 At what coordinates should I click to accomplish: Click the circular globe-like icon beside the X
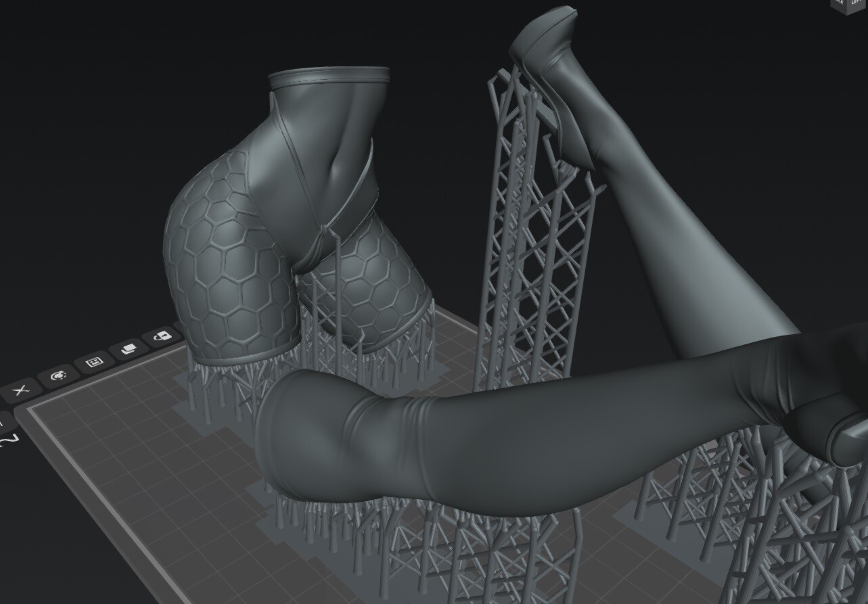point(58,375)
